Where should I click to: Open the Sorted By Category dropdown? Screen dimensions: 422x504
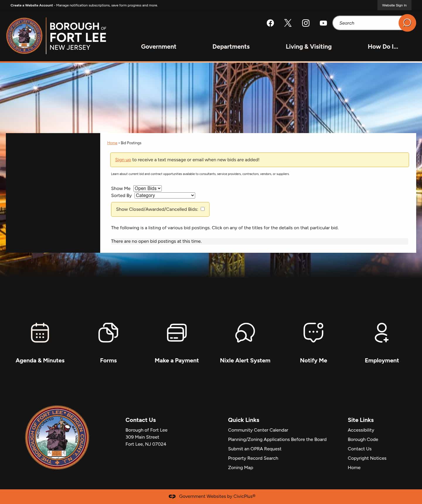[165, 195]
